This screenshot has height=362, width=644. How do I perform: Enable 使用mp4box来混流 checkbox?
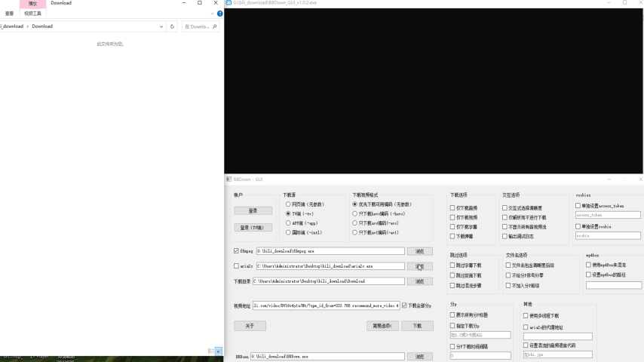588,265
